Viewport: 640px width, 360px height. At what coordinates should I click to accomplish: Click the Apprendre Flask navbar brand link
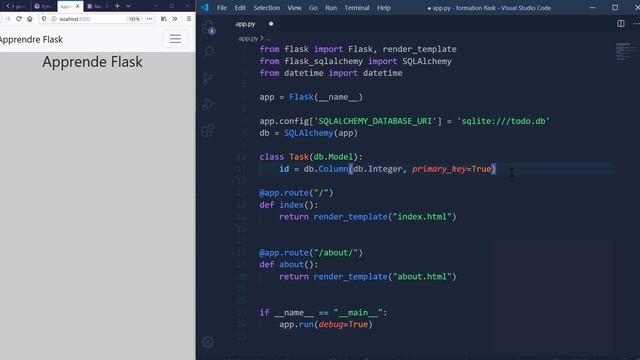tap(31, 40)
